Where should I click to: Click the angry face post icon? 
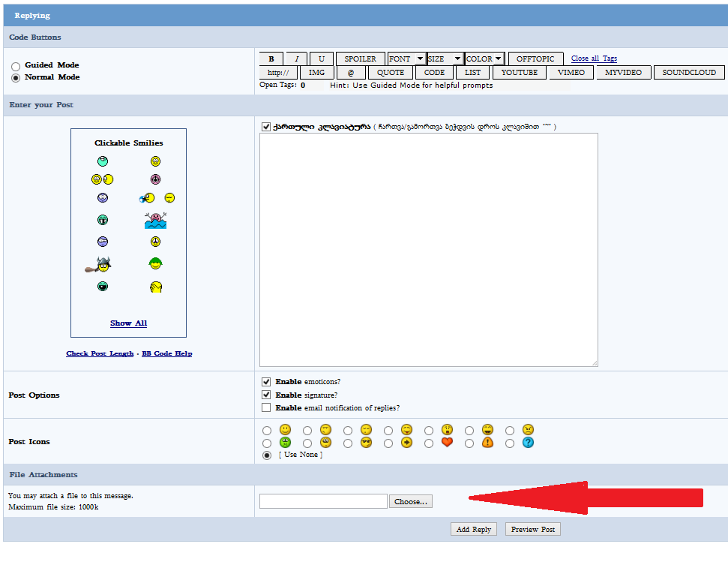tap(528, 430)
